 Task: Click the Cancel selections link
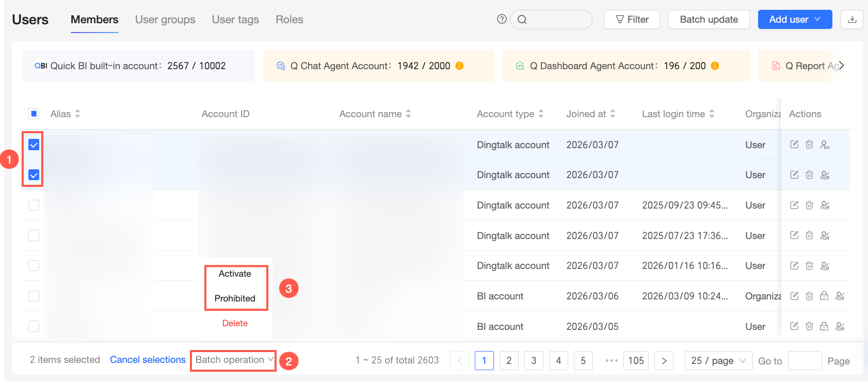click(148, 360)
